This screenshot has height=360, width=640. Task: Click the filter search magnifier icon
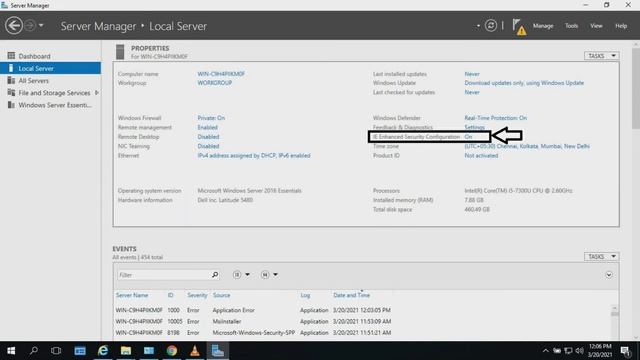(215, 275)
